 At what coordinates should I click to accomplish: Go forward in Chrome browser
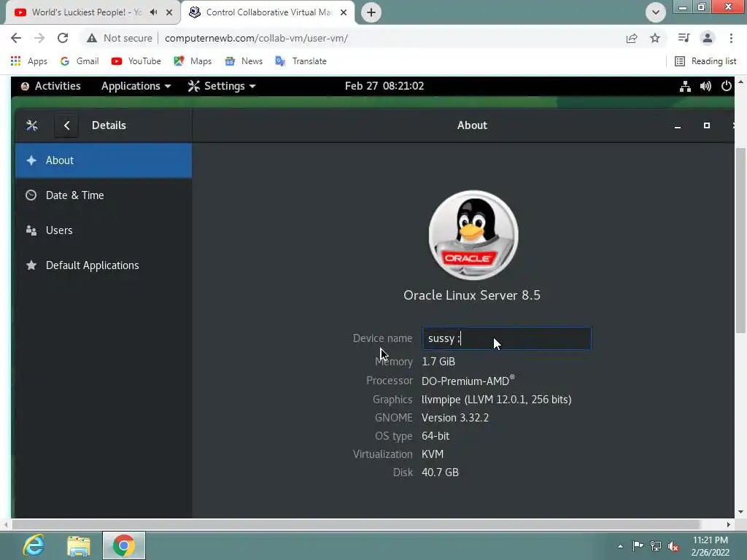coord(39,38)
